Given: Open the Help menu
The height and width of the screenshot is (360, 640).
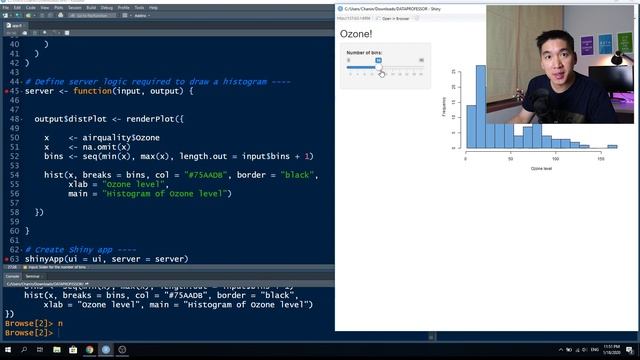Looking at the screenshot, I should click(153, 8).
